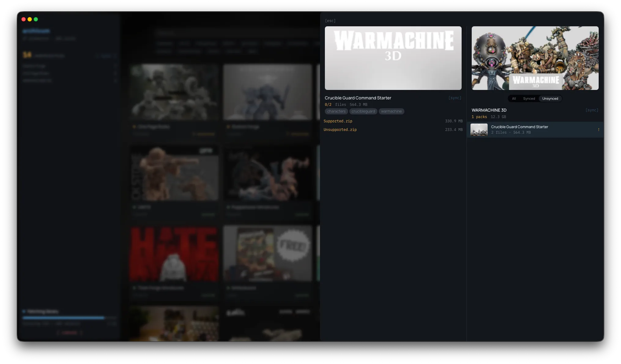Select the warmachine tag

coord(391,111)
